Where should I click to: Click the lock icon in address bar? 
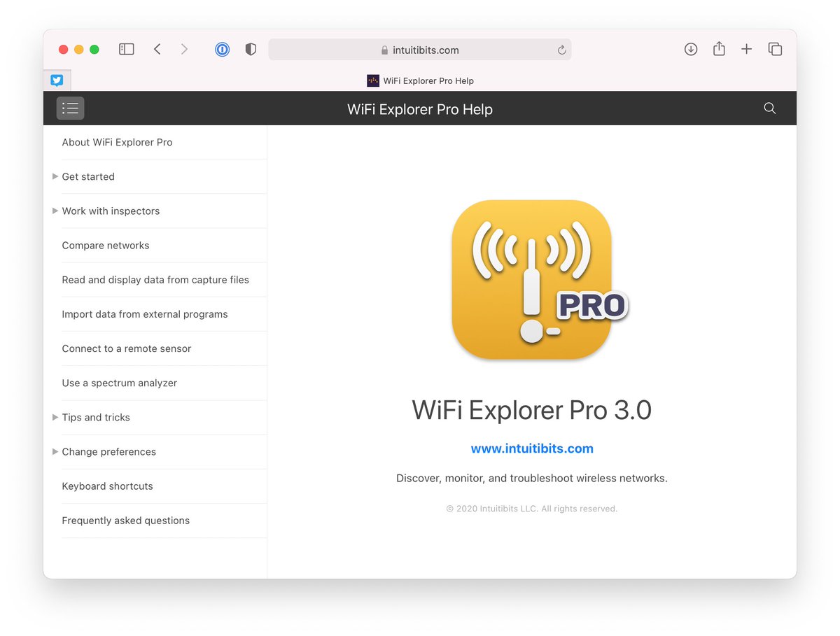[384, 50]
